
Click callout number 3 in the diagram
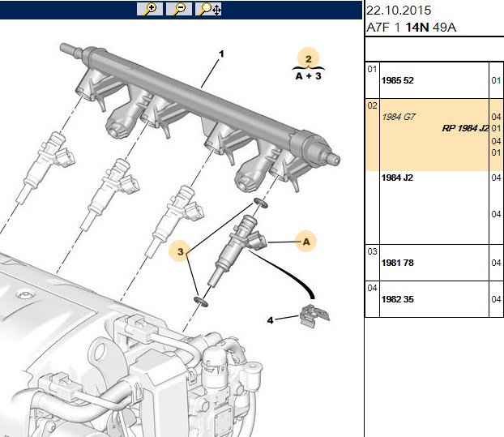[181, 251]
